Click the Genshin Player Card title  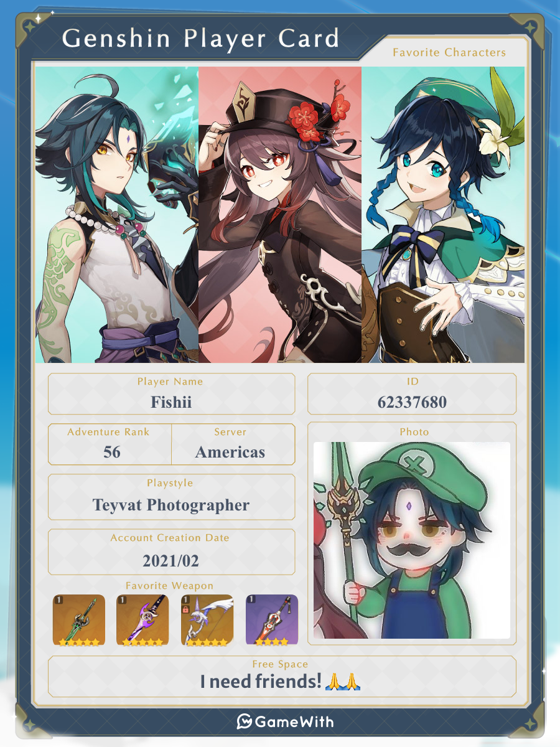point(201,39)
